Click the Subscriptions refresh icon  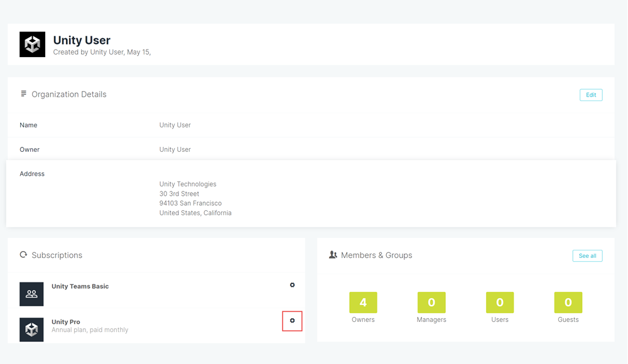pyautogui.click(x=24, y=255)
